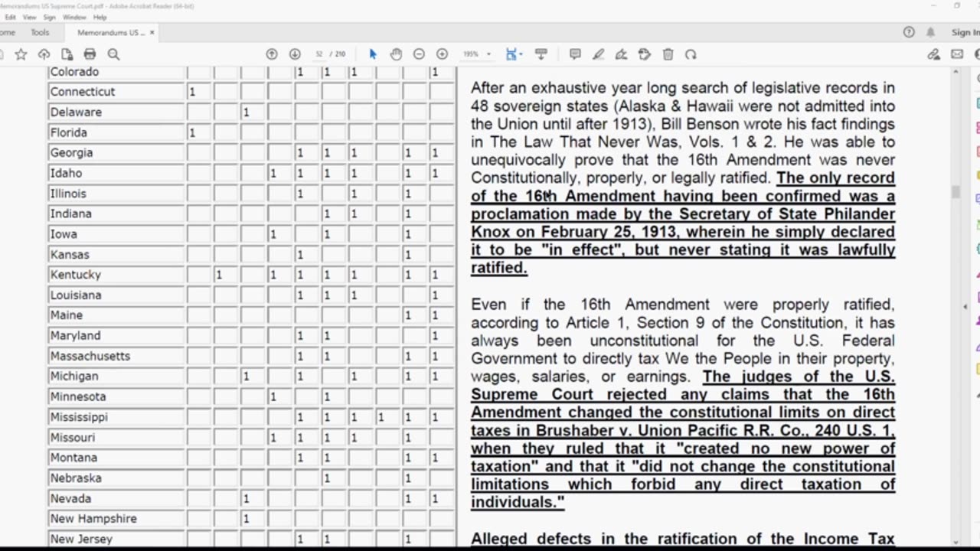Image resolution: width=980 pixels, height=551 pixels.
Task: Click the Indiana row label
Action: tap(70, 214)
